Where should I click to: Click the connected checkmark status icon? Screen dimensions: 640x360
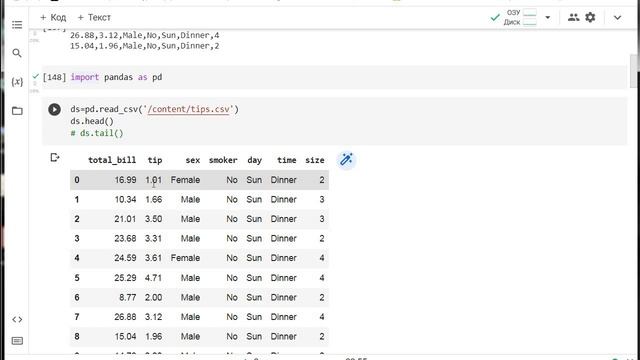point(495,18)
